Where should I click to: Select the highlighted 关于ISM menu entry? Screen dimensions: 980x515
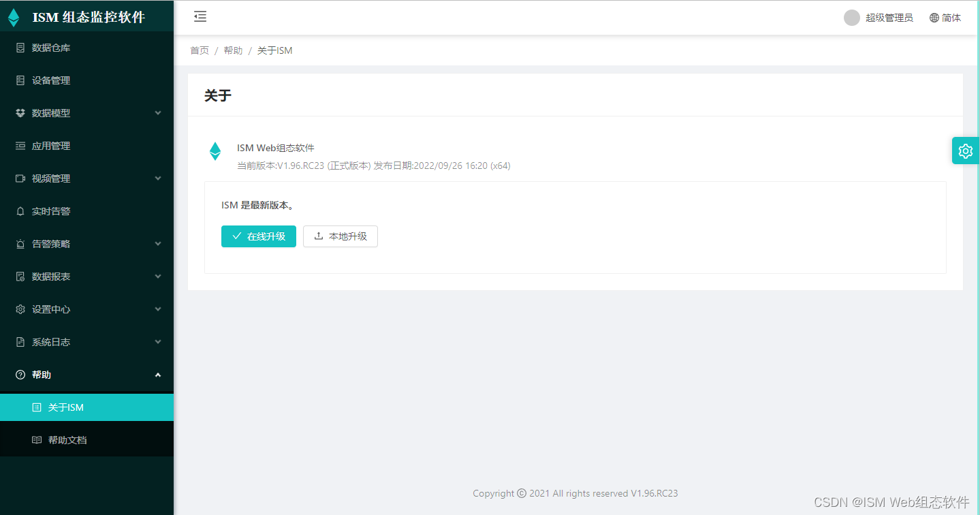[65, 407]
